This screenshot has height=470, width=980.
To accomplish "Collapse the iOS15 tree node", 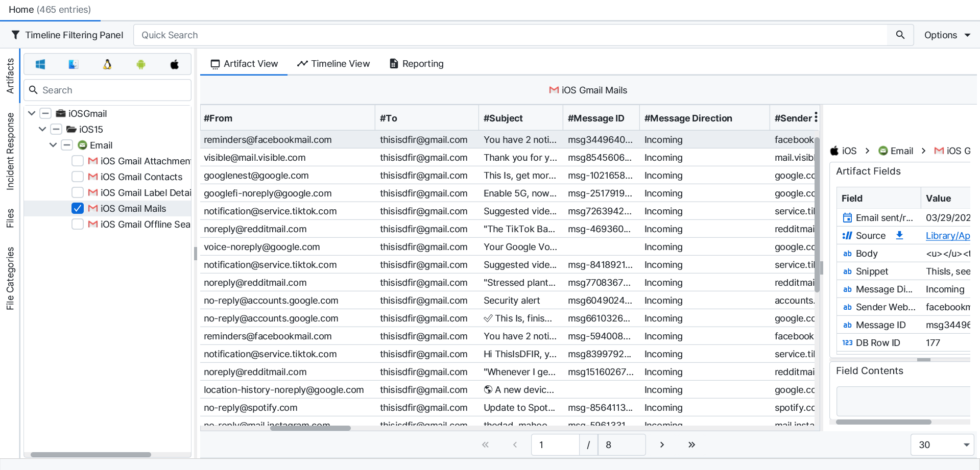I will click(42, 129).
